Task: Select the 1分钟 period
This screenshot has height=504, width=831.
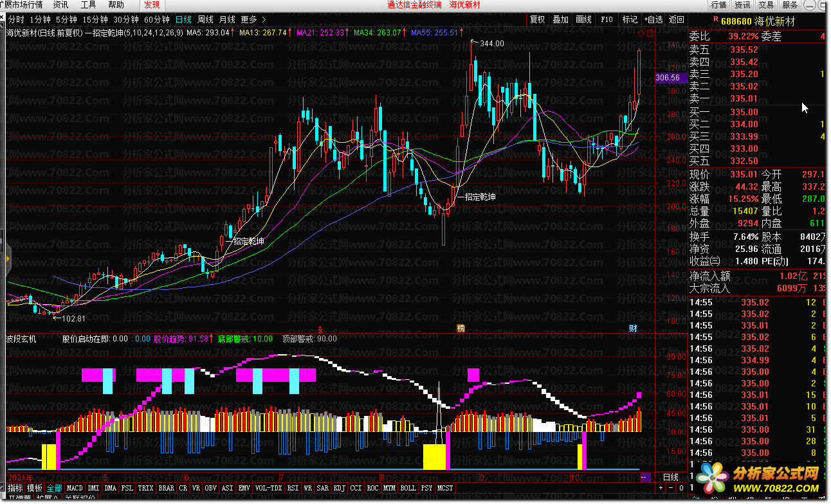Action: 40,19
